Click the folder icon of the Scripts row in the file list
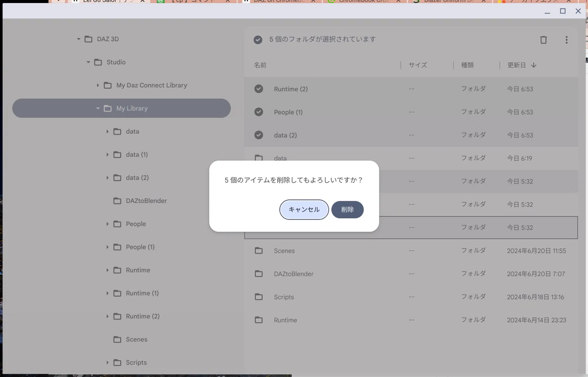588x377 pixels. pyautogui.click(x=259, y=297)
